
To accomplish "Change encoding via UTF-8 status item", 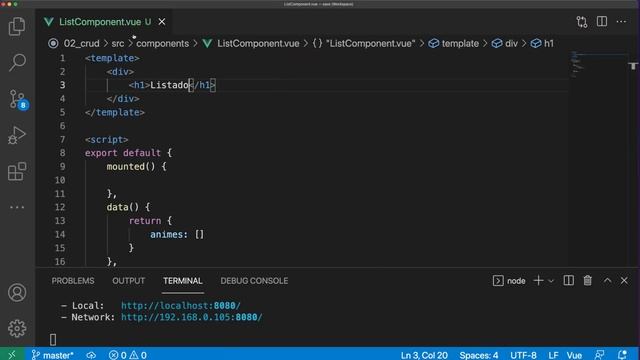I will pyautogui.click(x=523, y=355).
